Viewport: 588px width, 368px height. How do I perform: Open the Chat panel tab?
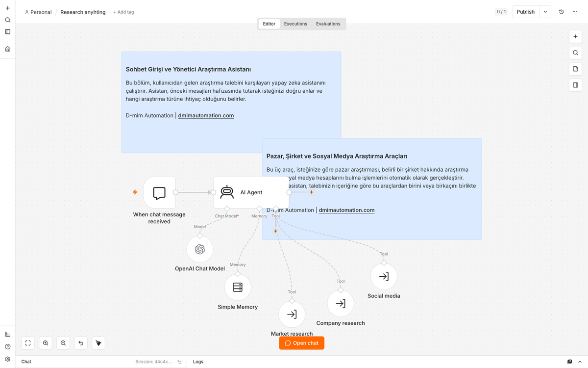point(26,362)
